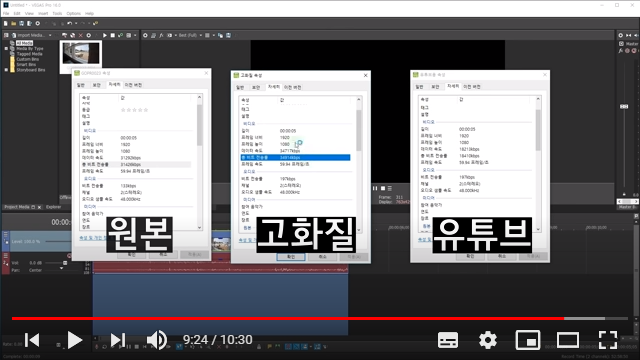
Task: Skip to the next video
Action: click(118, 340)
